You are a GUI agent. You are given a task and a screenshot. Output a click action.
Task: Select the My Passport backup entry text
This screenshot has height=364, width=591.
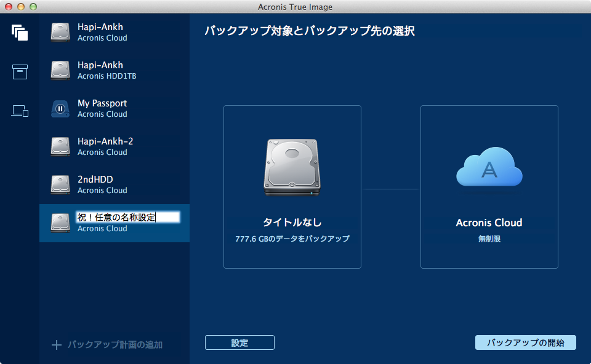[x=102, y=103]
